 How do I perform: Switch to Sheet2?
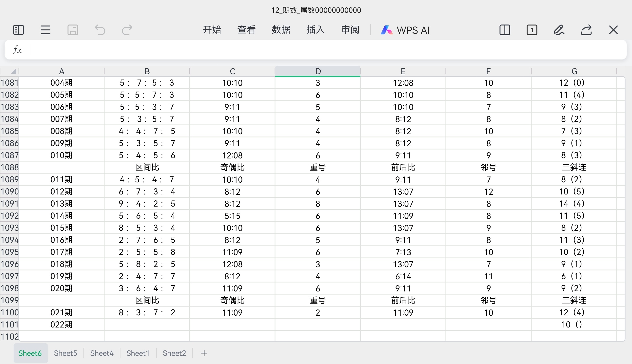click(174, 353)
